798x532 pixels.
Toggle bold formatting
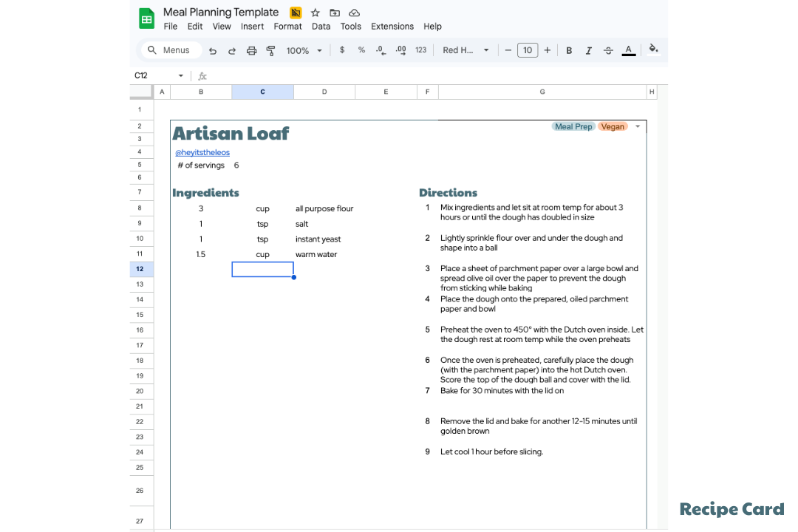569,50
